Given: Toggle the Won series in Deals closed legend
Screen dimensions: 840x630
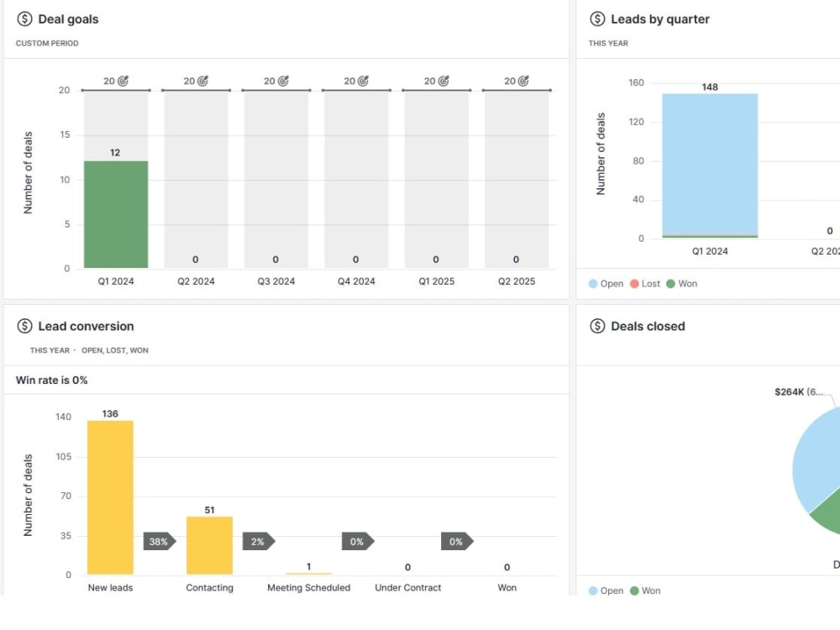Looking at the screenshot, I should click(x=645, y=591).
